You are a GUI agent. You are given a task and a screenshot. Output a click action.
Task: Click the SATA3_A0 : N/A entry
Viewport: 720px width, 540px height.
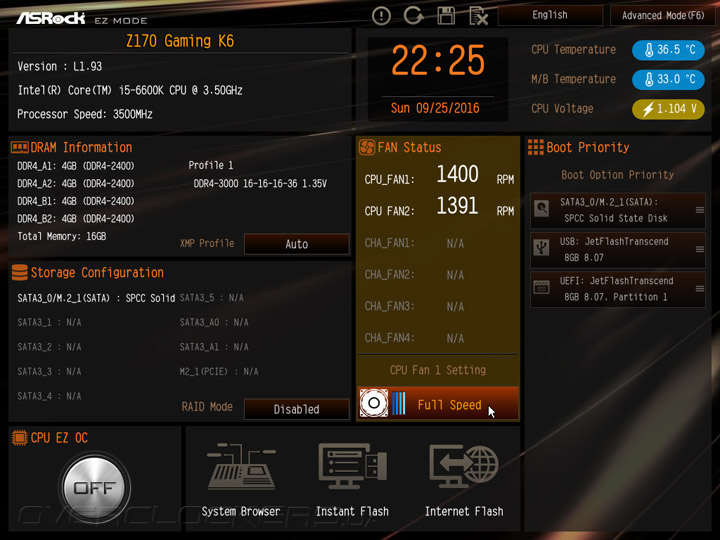[x=214, y=322]
